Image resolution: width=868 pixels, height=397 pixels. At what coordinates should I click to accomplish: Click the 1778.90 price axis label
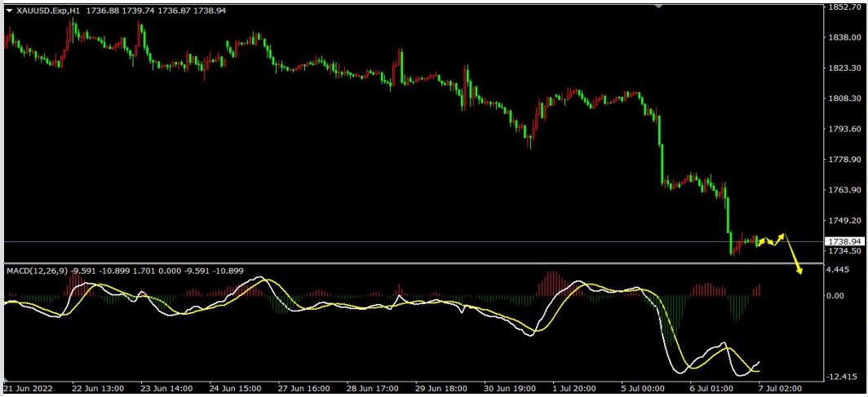tap(844, 159)
